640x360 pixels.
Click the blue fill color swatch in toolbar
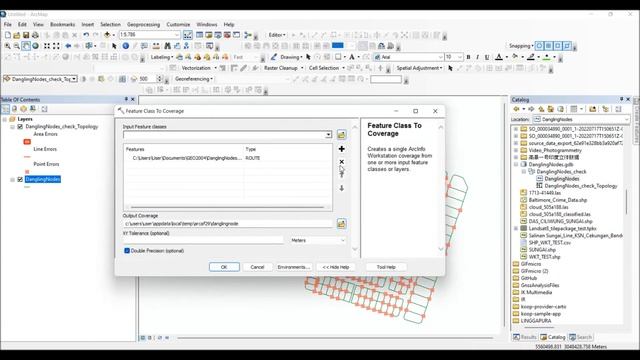point(338,46)
